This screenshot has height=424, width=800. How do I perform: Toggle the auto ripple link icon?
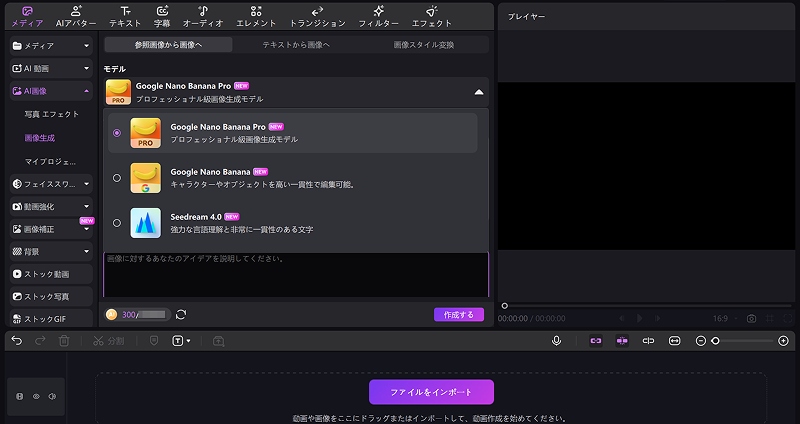pos(596,341)
